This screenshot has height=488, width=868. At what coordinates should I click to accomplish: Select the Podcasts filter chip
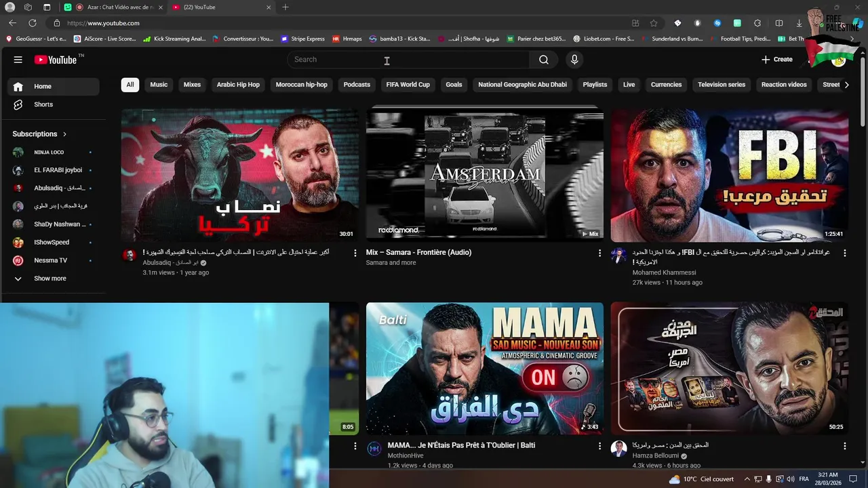click(357, 85)
